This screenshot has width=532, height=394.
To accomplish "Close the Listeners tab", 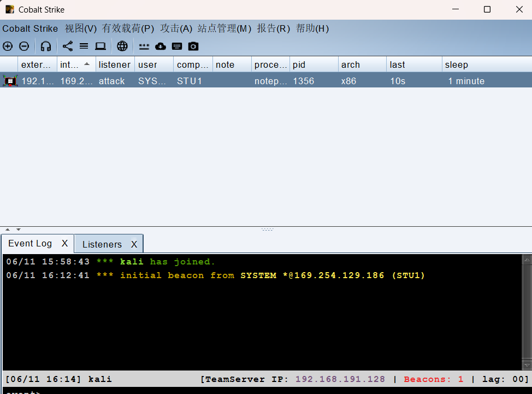I will click(134, 244).
